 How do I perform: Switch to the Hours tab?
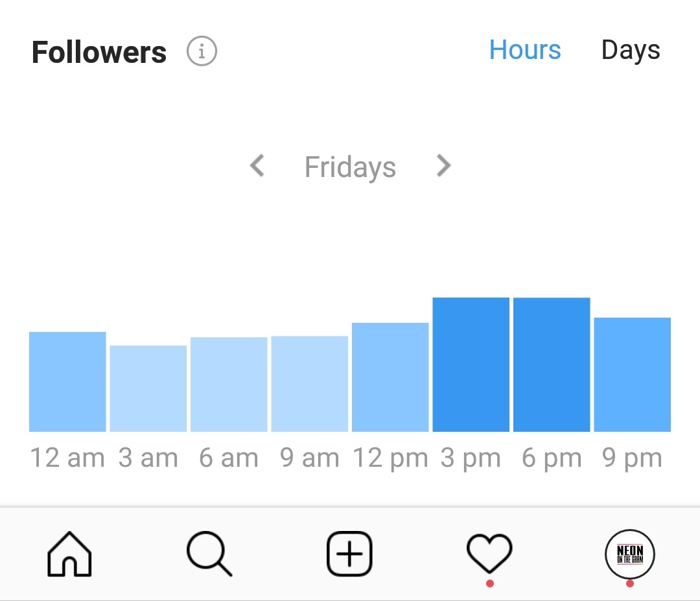(x=525, y=49)
